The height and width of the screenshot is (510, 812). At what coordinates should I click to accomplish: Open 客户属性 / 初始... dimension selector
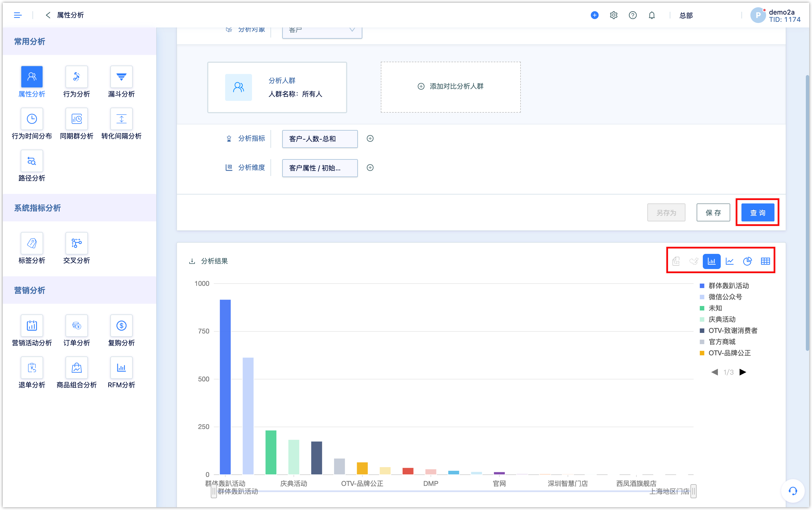(320, 168)
